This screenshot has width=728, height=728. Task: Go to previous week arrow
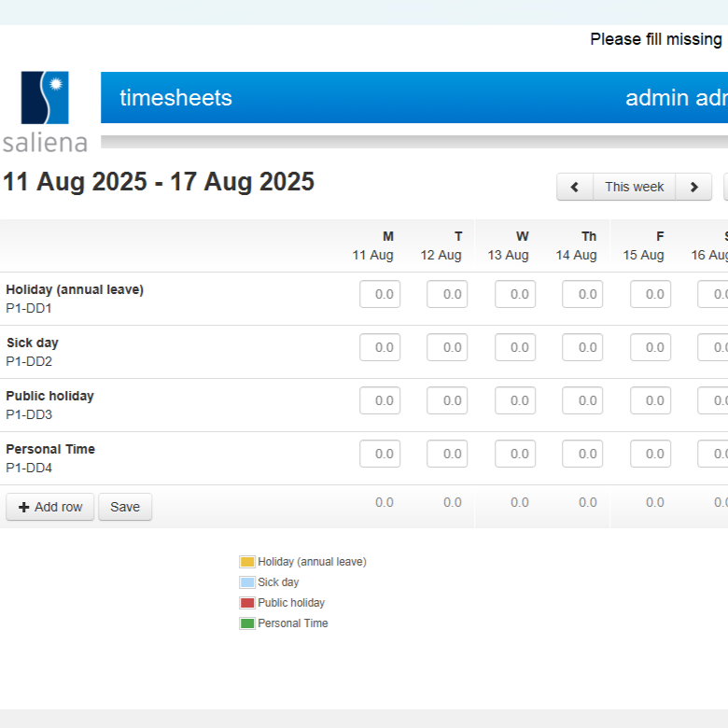coord(575,187)
